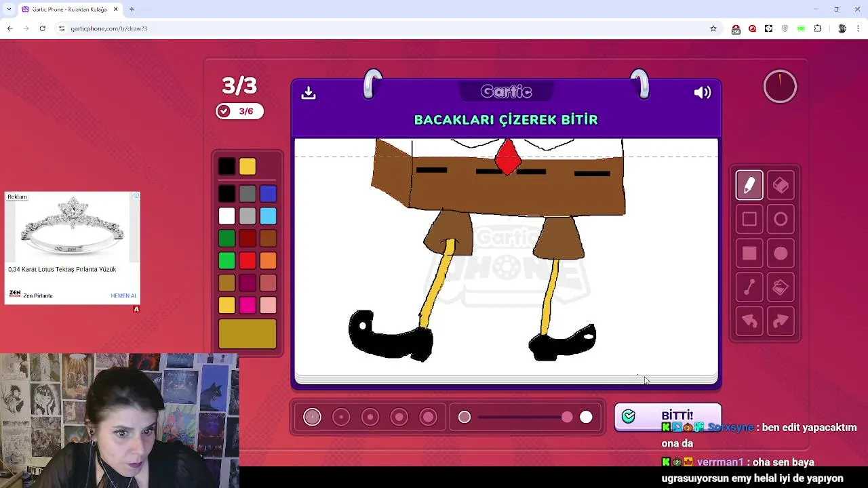Open the large current color picker box
The image size is (868, 488).
(x=248, y=333)
